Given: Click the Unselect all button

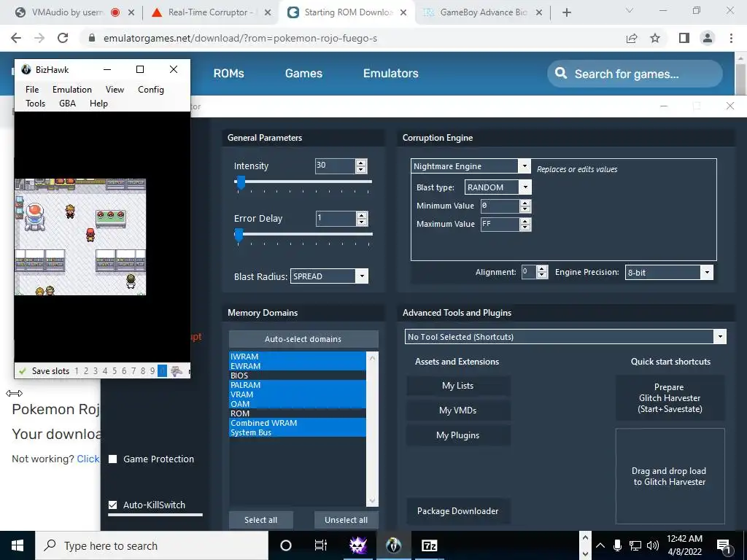Looking at the screenshot, I should (347, 520).
